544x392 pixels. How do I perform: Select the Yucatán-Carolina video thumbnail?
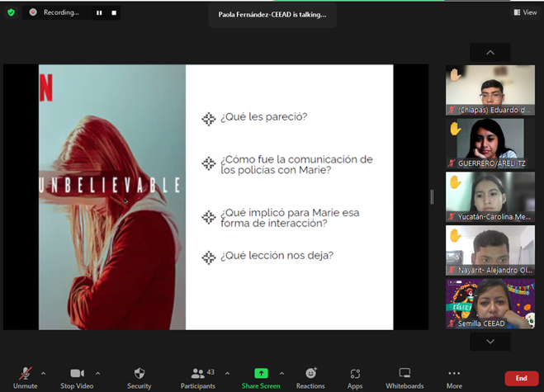point(490,196)
